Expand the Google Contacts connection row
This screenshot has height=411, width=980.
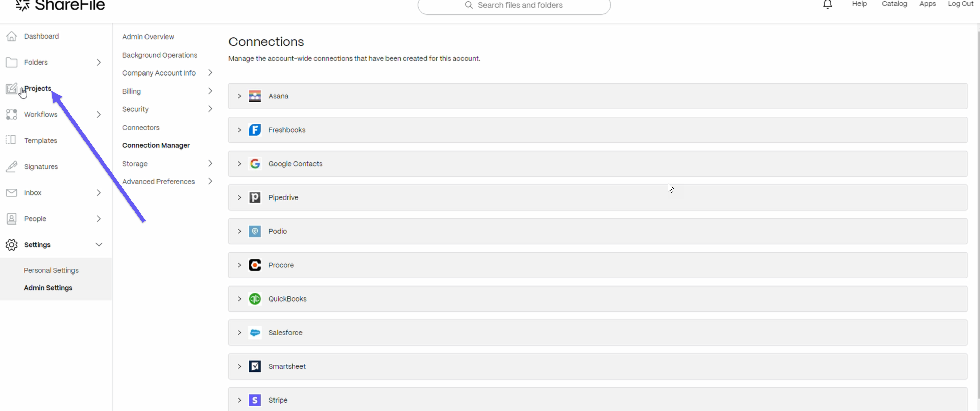[239, 164]
